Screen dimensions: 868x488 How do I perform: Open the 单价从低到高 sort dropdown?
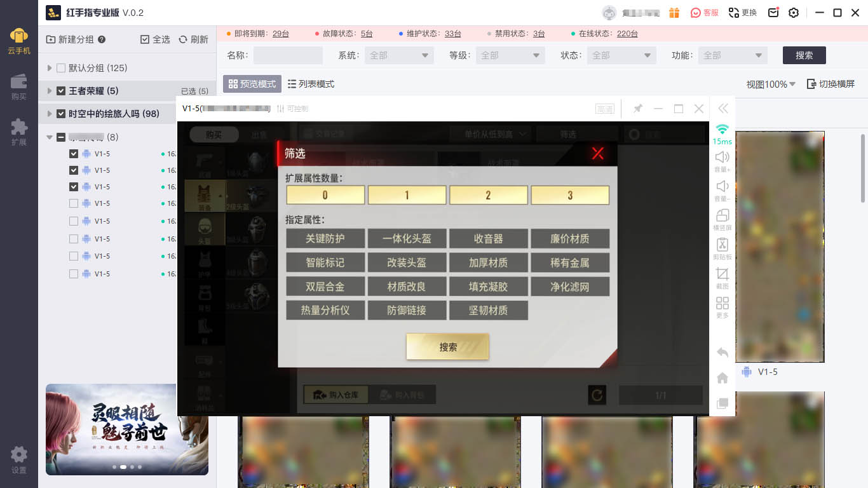(489, 134)
